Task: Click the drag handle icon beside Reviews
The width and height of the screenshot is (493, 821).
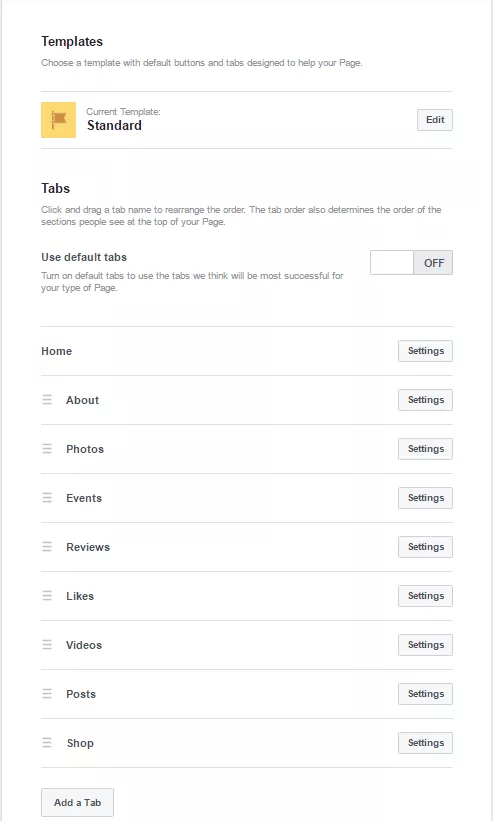Action: [x=47, y=547]
